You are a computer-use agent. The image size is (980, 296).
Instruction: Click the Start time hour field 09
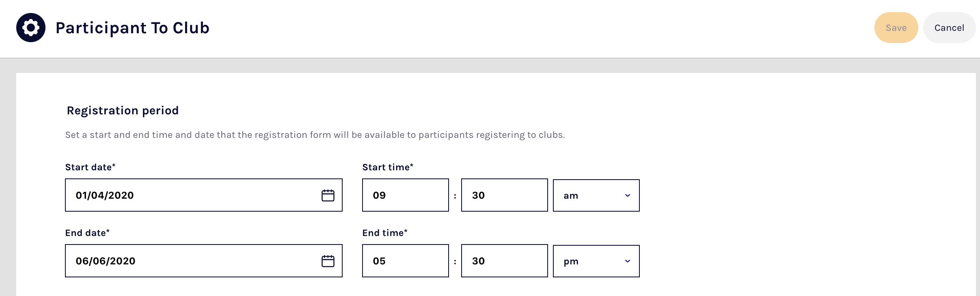[x=405, y=195]
